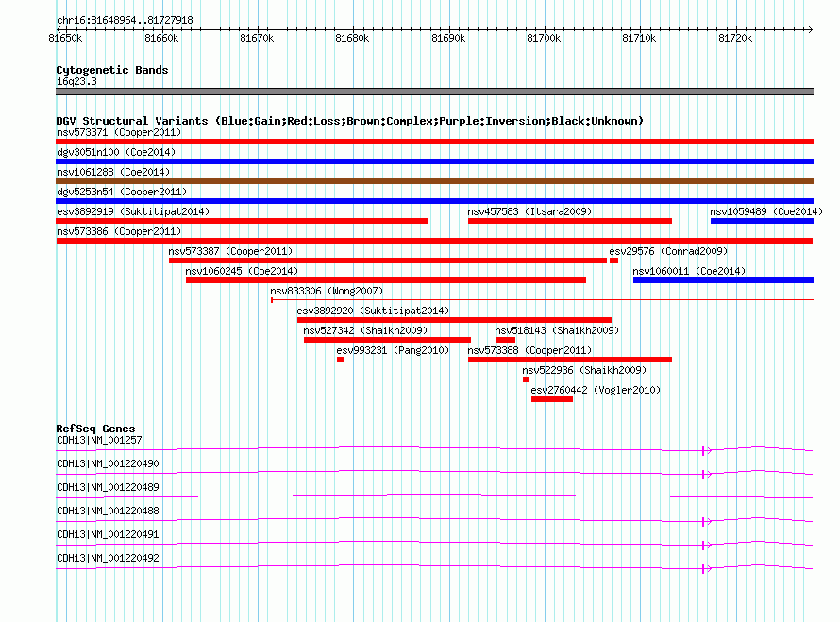
Task: Click the CDH13|NM_001220489 magenta gene line
Action: (x=434, y=496)
